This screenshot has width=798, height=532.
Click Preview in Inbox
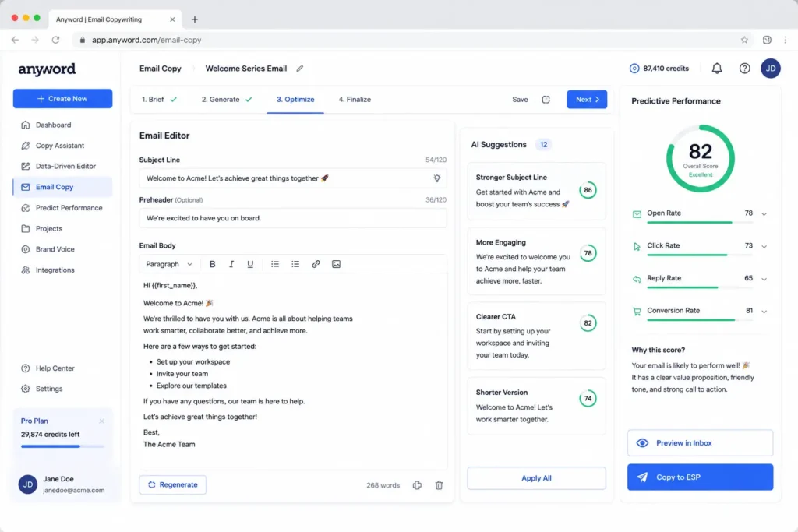click(x=700, y=443)
